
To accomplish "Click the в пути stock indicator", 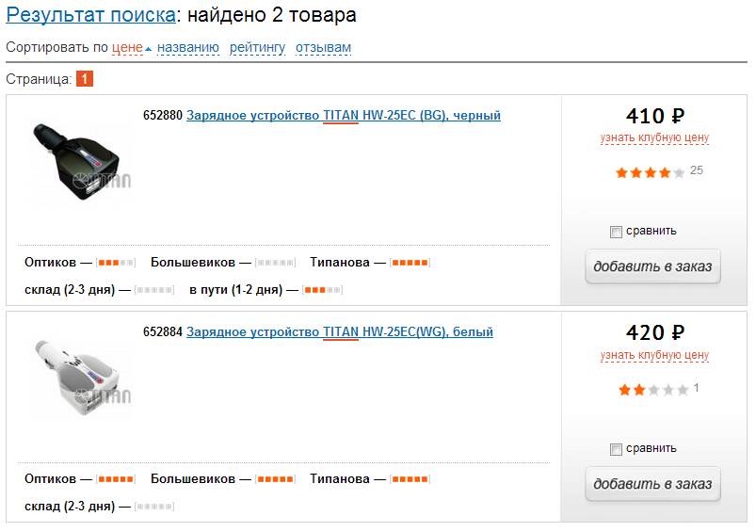I will coord(322,290).
